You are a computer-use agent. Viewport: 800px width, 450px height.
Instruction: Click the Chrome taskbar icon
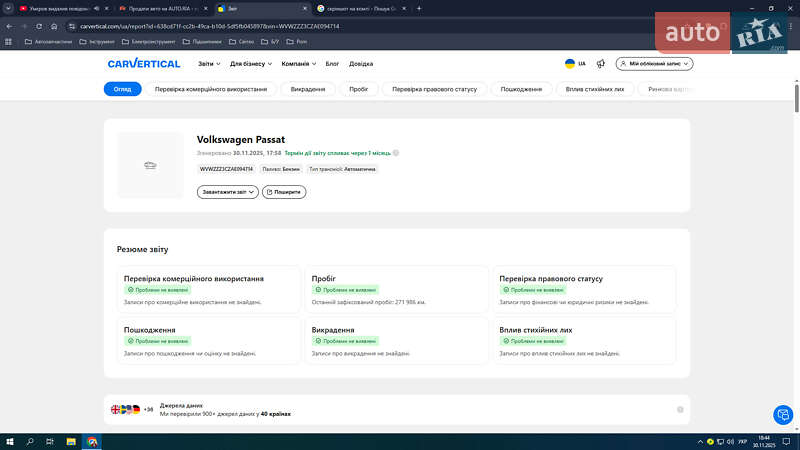tap(92, 442)
